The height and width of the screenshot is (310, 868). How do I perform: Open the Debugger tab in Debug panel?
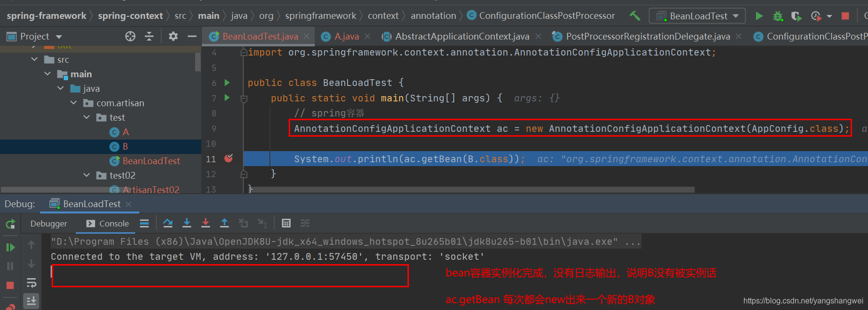tap(49, 224)
